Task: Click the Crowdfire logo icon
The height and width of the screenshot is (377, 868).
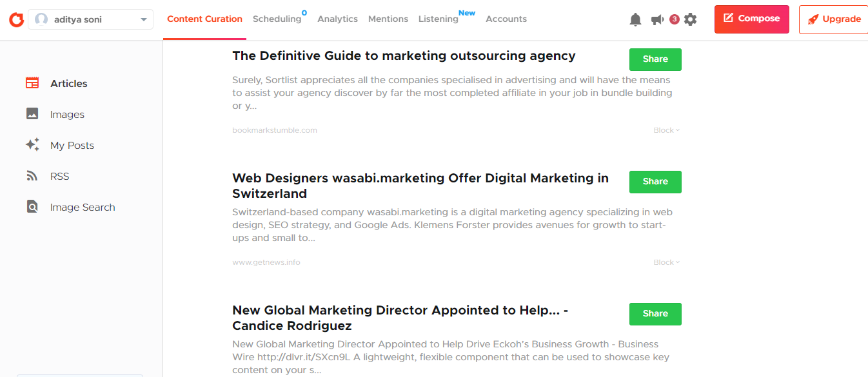Action: (16, 19)
